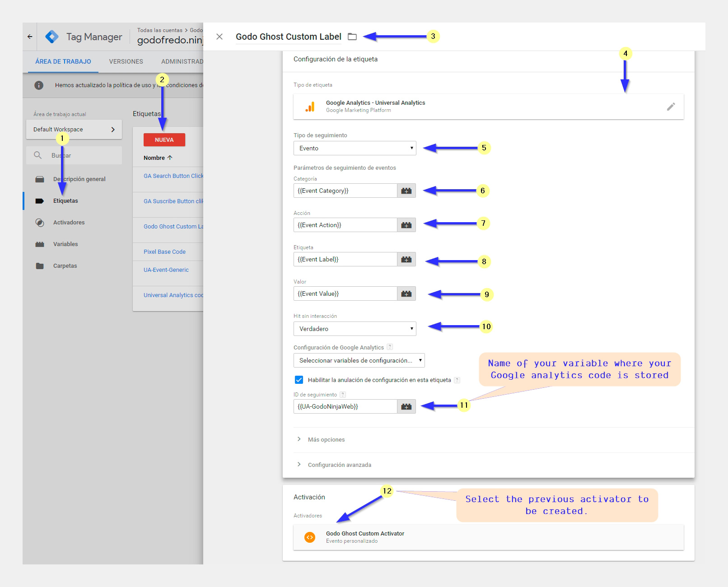Click the Activadores circle icon
The height and width of the screenshot is (587, 728).
pos(40,223)
